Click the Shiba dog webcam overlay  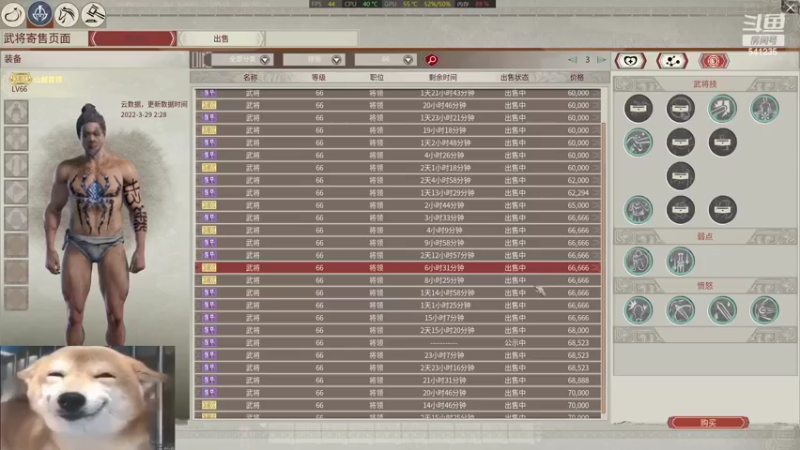87,398
